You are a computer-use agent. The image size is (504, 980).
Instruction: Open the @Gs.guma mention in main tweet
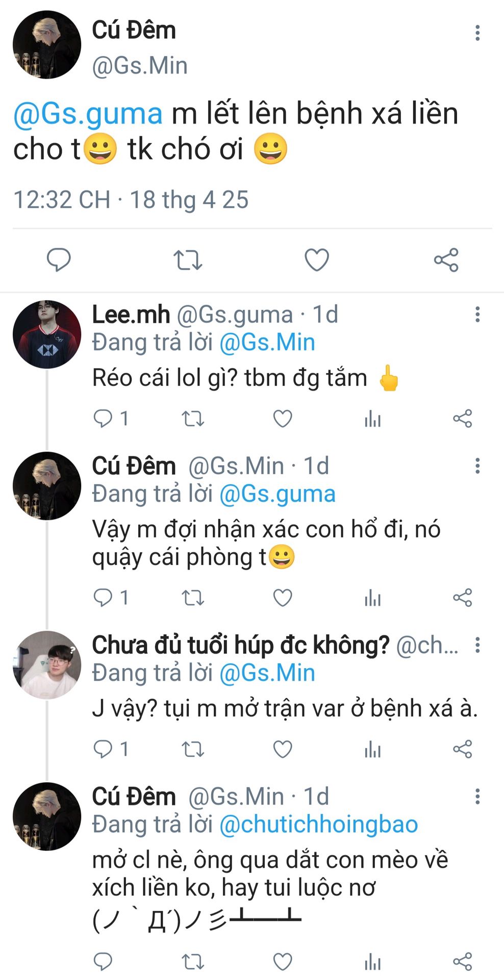(x=88, y=113)
